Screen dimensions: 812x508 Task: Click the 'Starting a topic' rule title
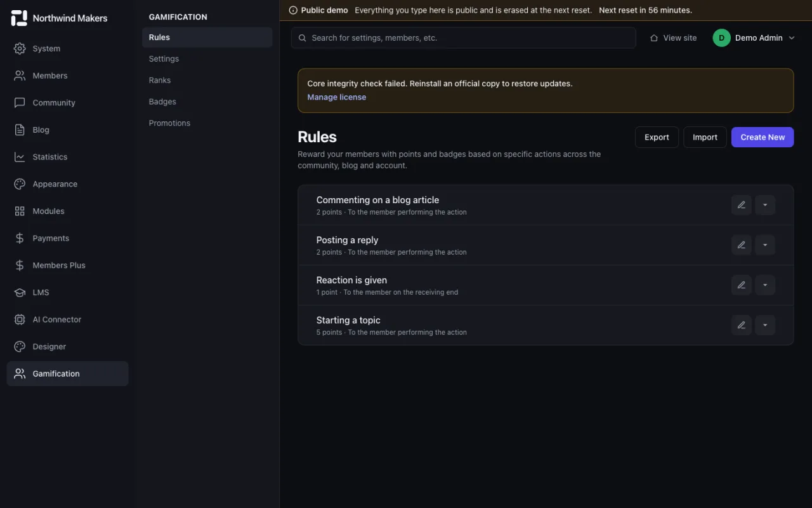348,320
